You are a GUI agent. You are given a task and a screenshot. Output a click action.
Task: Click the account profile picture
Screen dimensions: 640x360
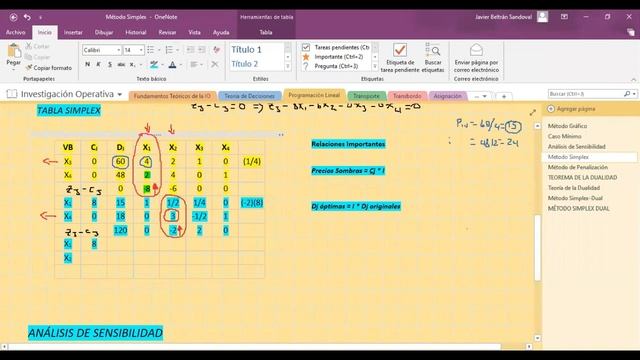pos(542,17)
